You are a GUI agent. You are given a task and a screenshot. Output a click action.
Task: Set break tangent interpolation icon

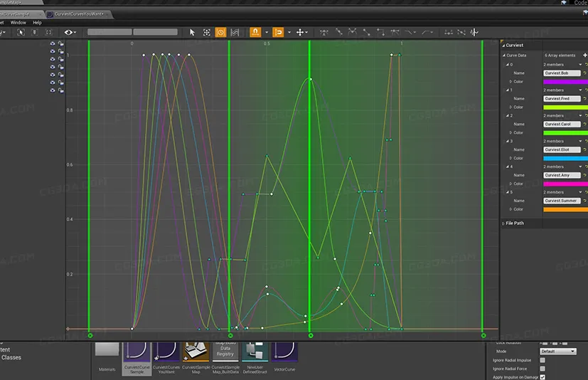(x=352, y=32)
